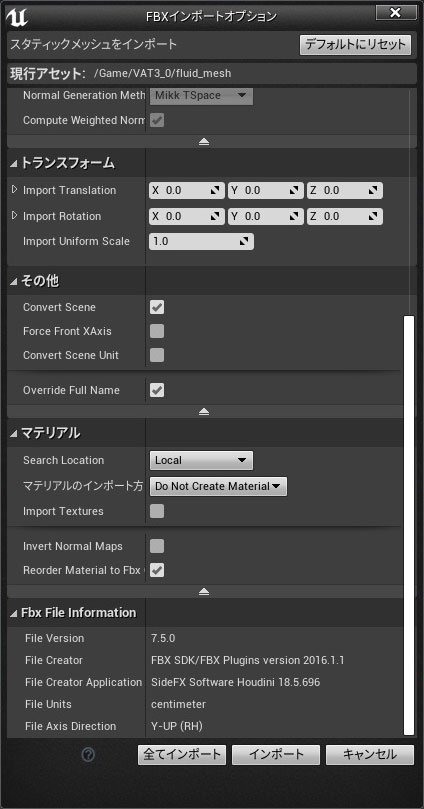Click the help question mark icon
Screen dimensions: 424x809
(x=88, y=755)
